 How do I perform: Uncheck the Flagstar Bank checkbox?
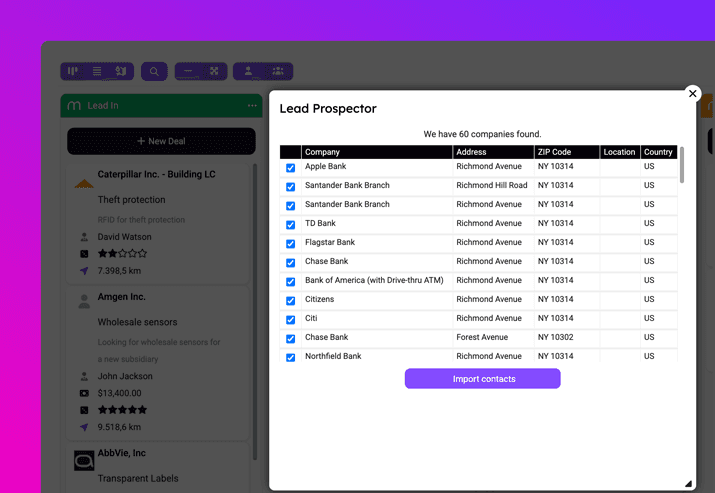[x=290, y=244]
